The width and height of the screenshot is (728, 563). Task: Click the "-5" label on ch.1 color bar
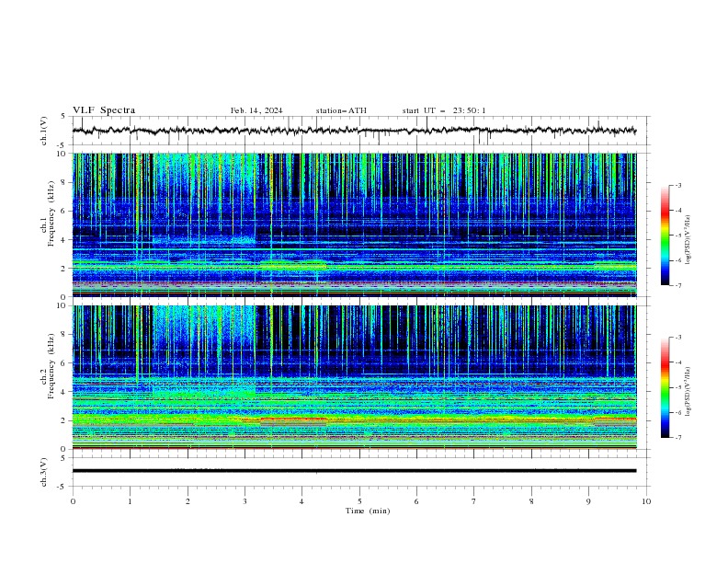(x=677, y=236)
